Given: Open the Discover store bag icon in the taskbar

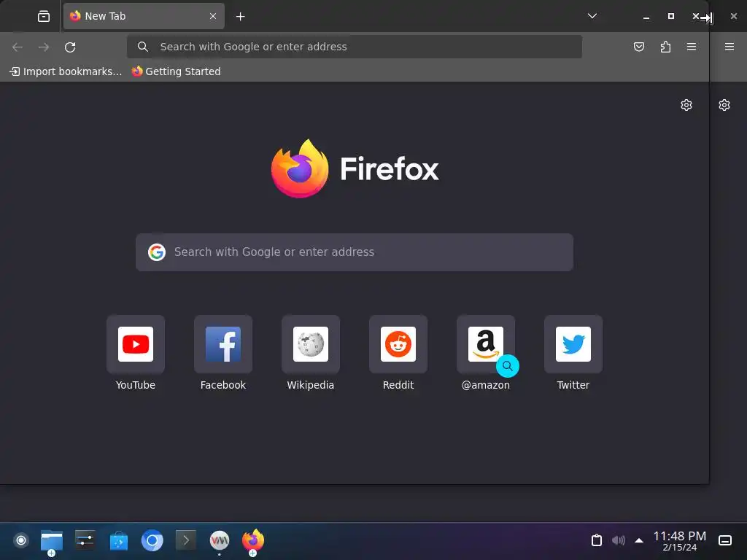Looking at the screenshot, I should pos(119,541).
